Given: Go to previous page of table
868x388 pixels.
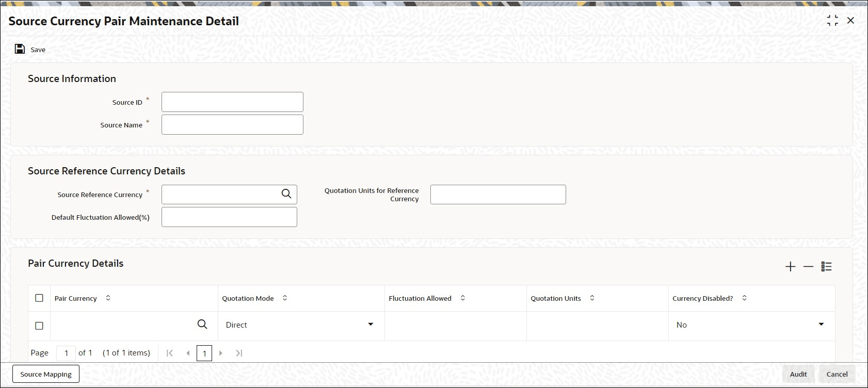Looking at the screenshot, I should click(x=188, y=353).
